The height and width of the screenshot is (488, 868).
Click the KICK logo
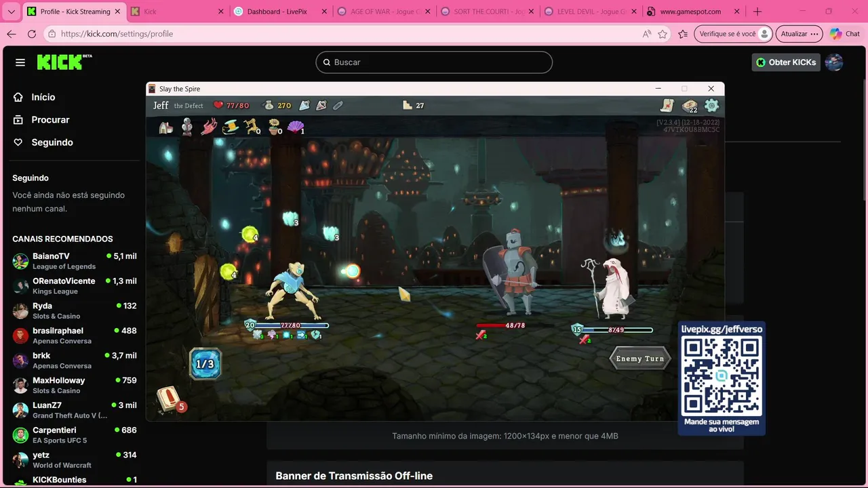64,62
